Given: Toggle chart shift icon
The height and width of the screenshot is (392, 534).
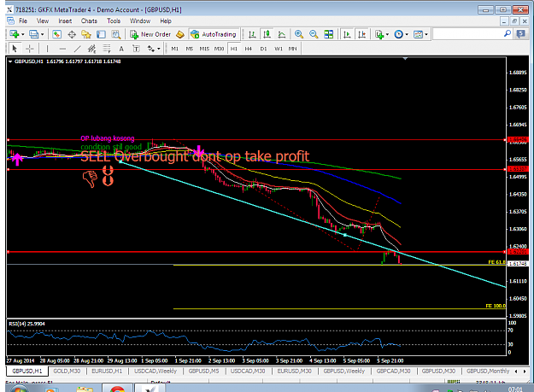Looking at the screenshot, I should pyautogui.click(x=362, y=34).
